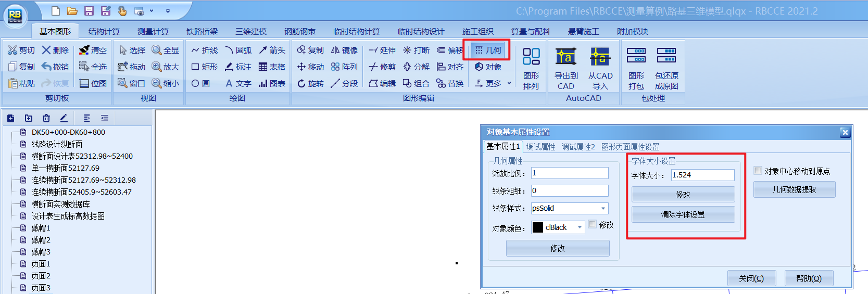This screenshot has width=868, height=294.
Task: Toggle the 修改 checkbox next to object color
Action: (x=593, y=224)
